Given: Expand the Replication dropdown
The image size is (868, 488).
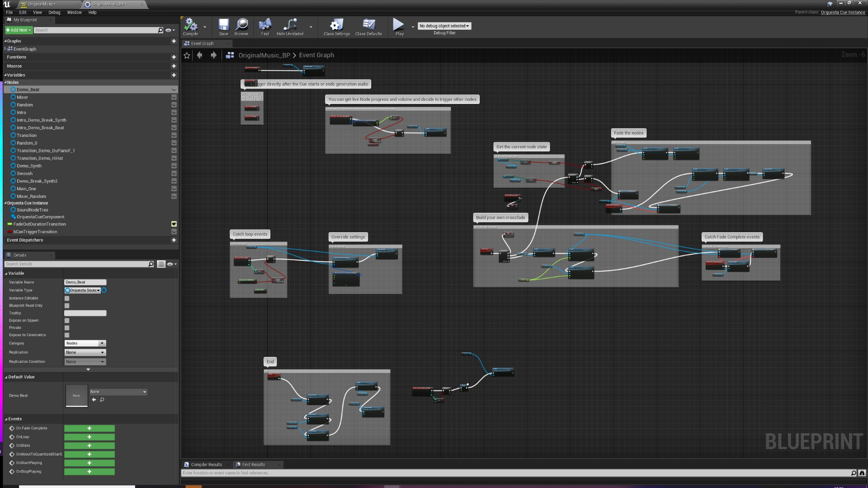Looking at the screenshot, I should (85, 352).
